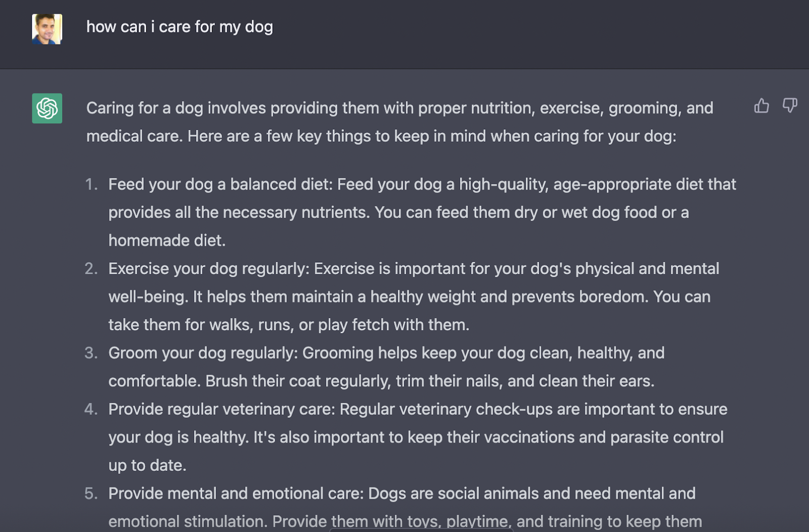Click the list number 3 marker
809x532 pixels.
pyautogui.click(x=91, y=353)
